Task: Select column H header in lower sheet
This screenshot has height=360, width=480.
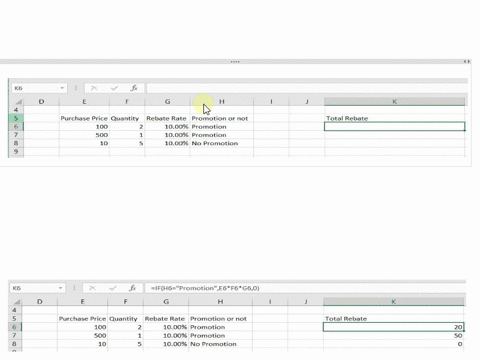Action: tap(220, 302)
